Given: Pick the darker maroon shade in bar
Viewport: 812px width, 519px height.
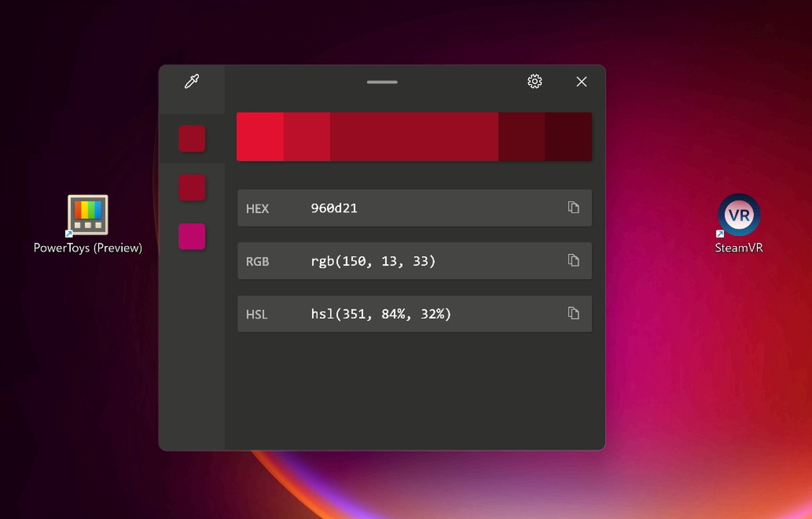Looking at the screenshot, I should (x=521, y=136).
